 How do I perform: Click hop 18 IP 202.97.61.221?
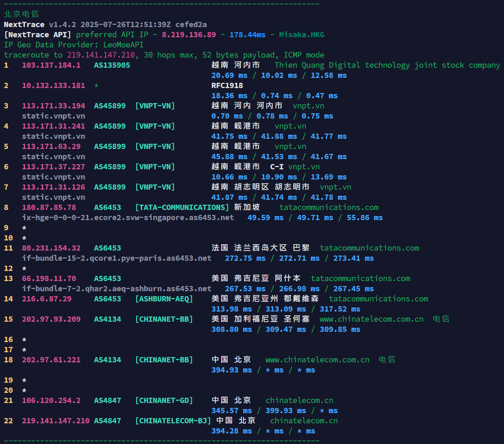51,360
